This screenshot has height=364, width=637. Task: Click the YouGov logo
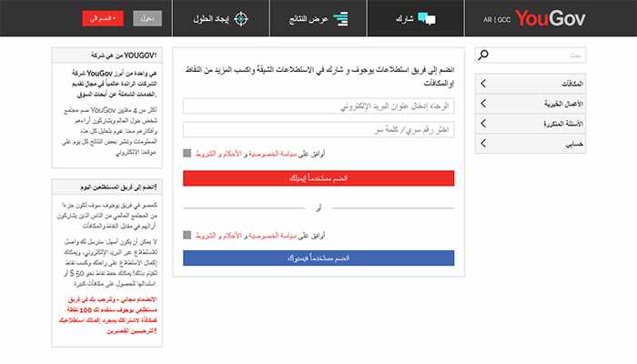point(550,18)
